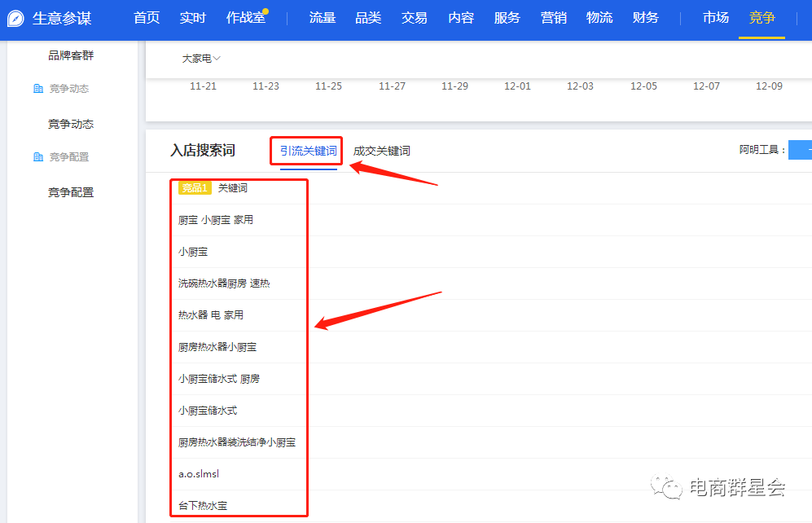
Task: Select keyword 热水器 电 家用
Action: click(211, 314)
